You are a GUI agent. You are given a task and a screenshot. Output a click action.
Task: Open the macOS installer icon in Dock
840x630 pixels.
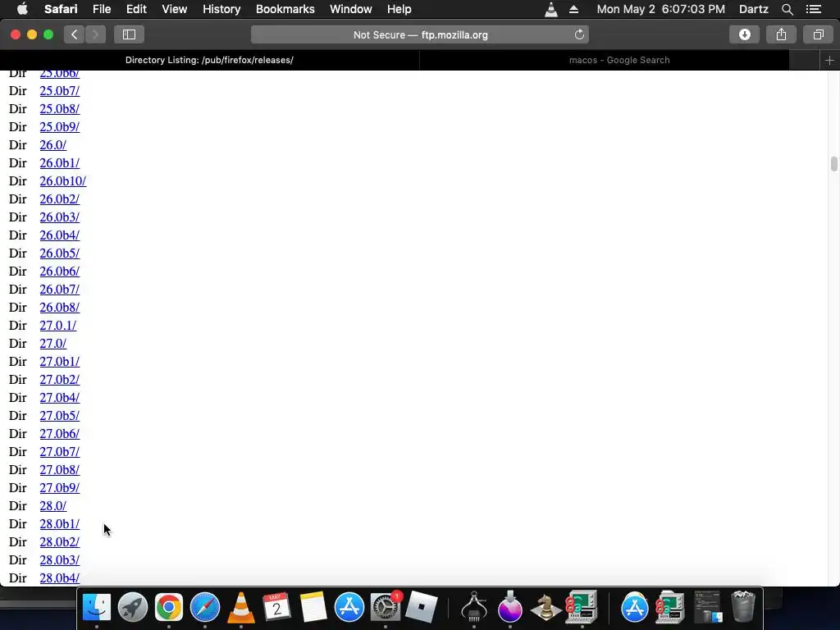pyautogui.click(x=510, y=607)
